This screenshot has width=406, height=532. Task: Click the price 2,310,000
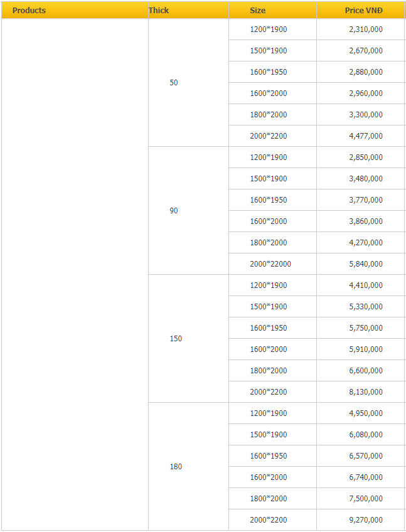[x=366, y=29]
